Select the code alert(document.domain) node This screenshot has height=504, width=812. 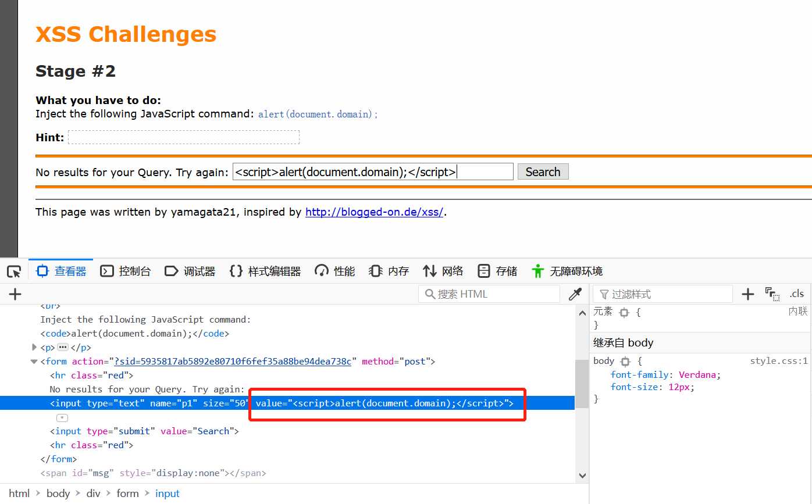[135, 334]
